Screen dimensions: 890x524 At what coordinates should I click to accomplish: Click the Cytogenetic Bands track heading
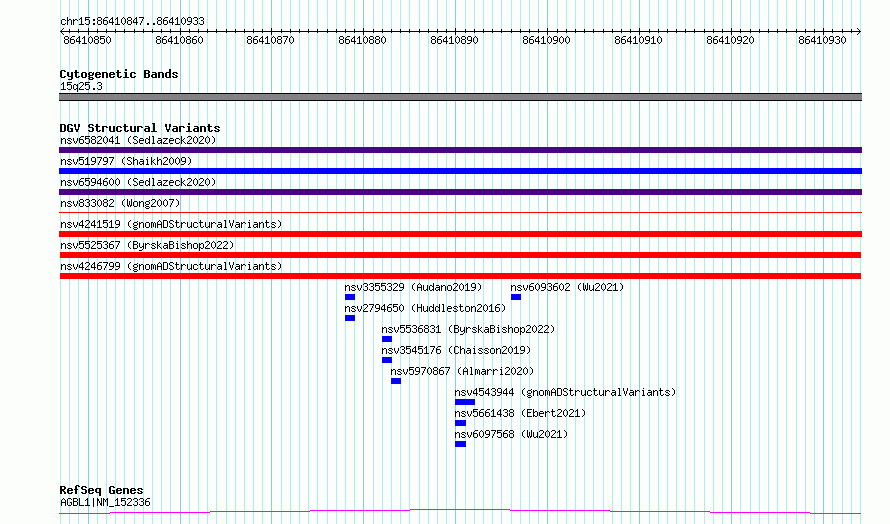tap(119, 74)
